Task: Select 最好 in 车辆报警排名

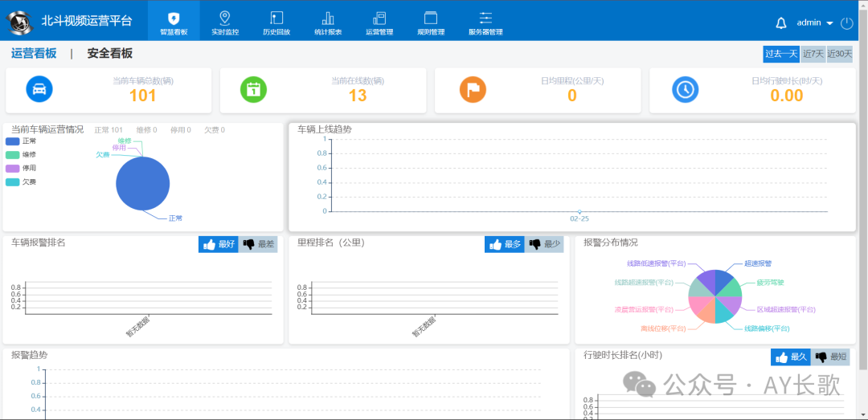Action: click(x=219, y=244)
